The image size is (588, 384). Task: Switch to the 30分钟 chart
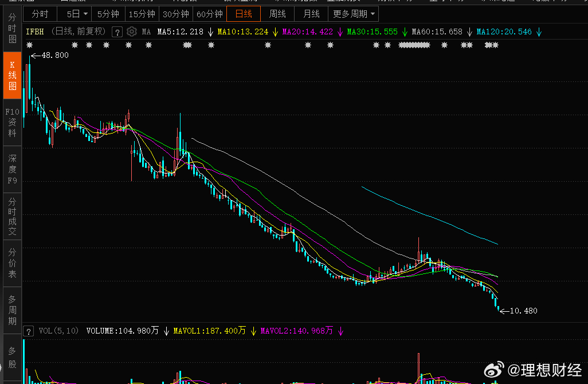176,14
